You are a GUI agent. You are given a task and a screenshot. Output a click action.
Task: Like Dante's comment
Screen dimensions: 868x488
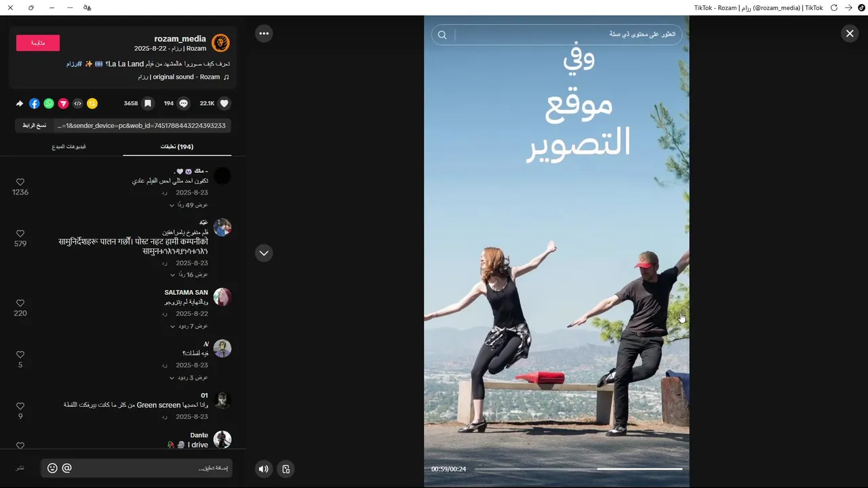coord(20,445)
